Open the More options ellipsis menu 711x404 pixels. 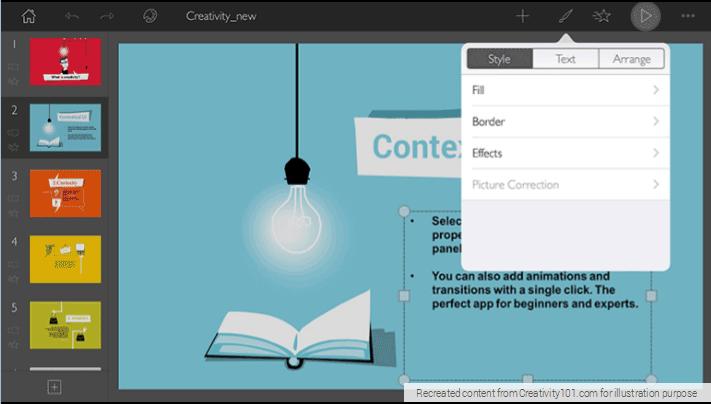point(688,16)
